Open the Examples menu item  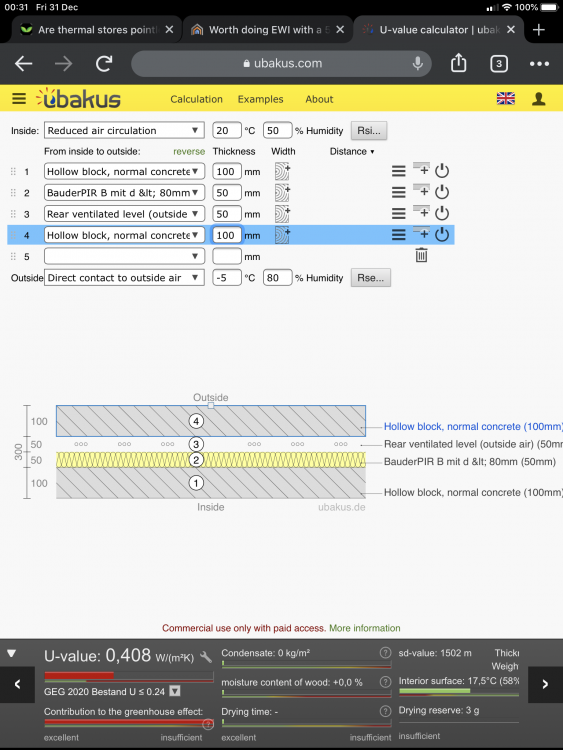tap(261, 99)
